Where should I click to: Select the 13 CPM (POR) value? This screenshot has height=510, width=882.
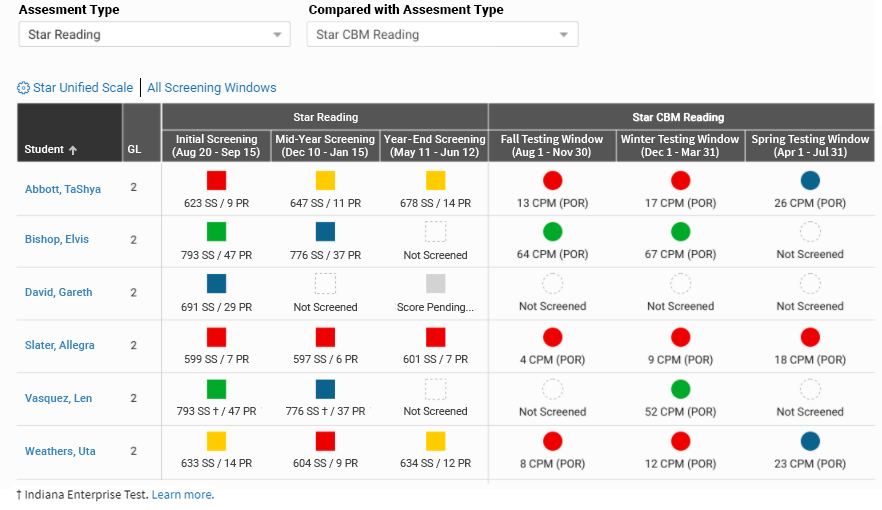click(x=552, y=204)
